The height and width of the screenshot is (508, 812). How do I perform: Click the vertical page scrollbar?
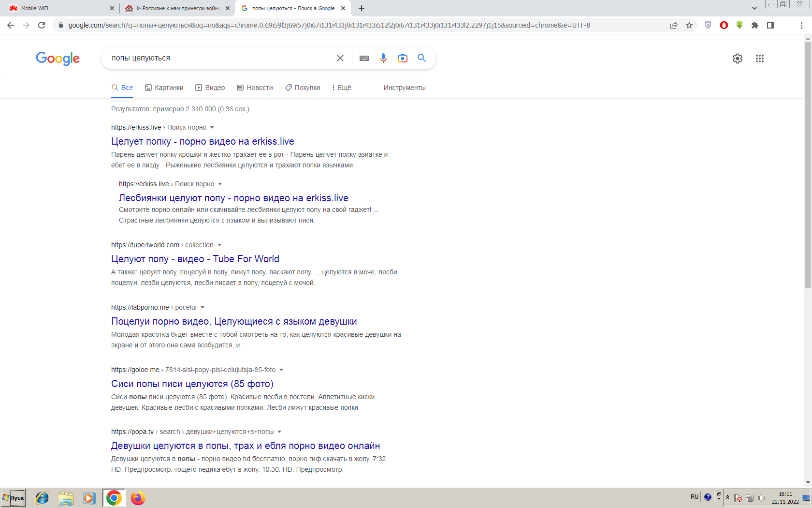point(808,164)
